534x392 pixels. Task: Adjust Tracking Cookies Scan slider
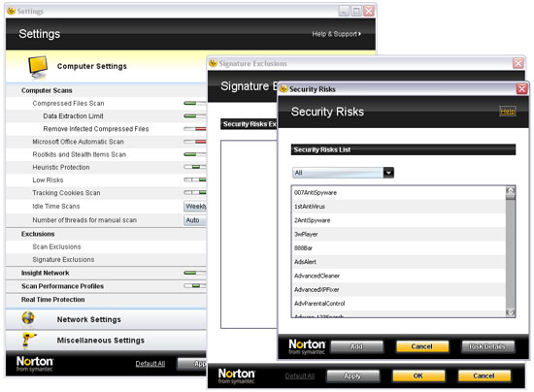click(195, 192)
